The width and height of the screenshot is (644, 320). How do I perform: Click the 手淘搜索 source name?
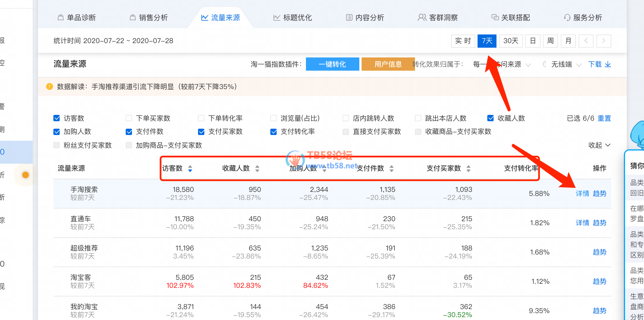coord(84,190)
